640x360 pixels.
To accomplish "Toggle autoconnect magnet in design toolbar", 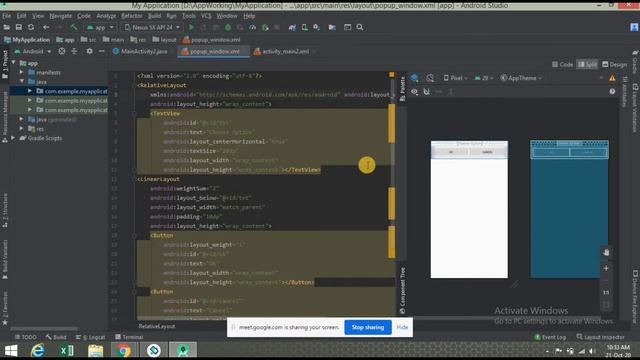I will click(x=427, y=91).
